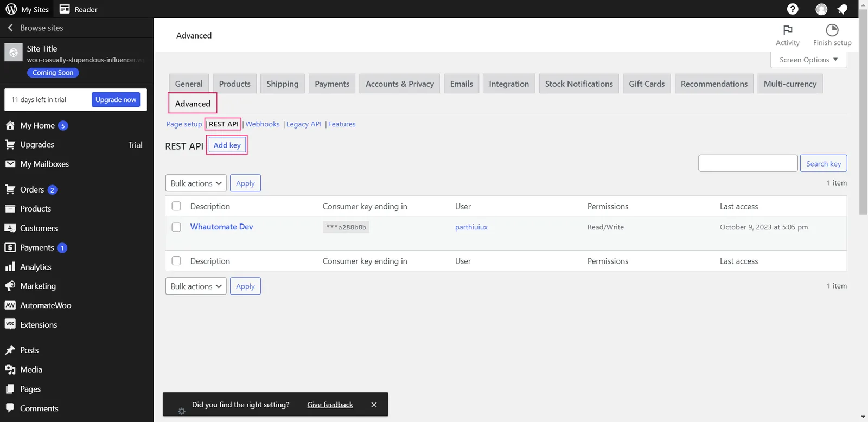868x422 pixels.
Task: Check the Whautomate Dev row checkbox
Action: point(176,227)
